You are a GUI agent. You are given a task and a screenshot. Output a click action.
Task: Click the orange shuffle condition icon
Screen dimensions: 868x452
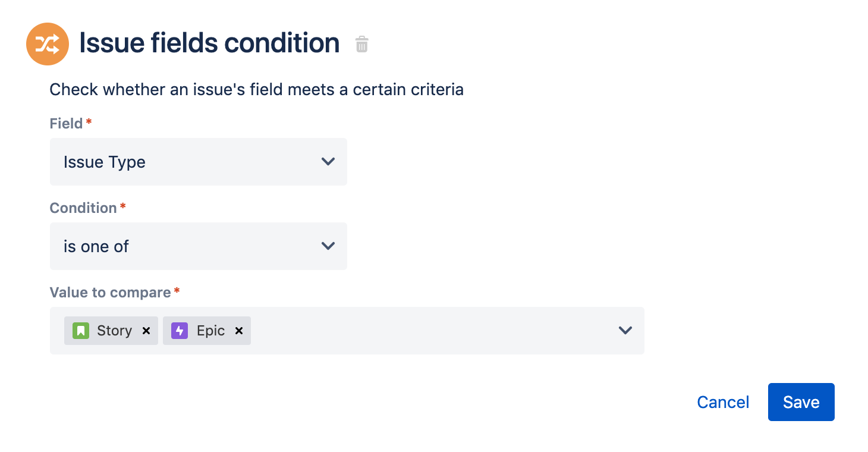[48, 44]
